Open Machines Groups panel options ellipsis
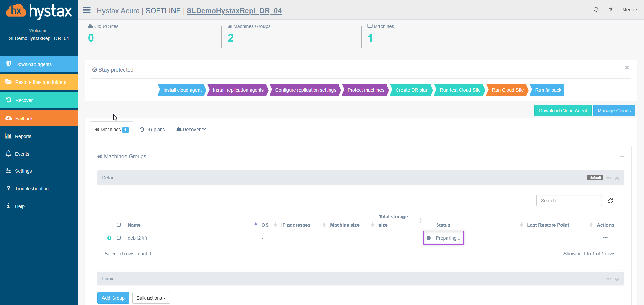The width and height of the screenshot is (644, 305). [622, 156]
